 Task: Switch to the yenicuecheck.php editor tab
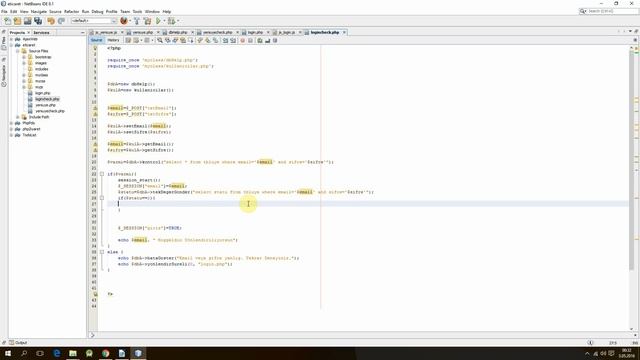(218, 32)
